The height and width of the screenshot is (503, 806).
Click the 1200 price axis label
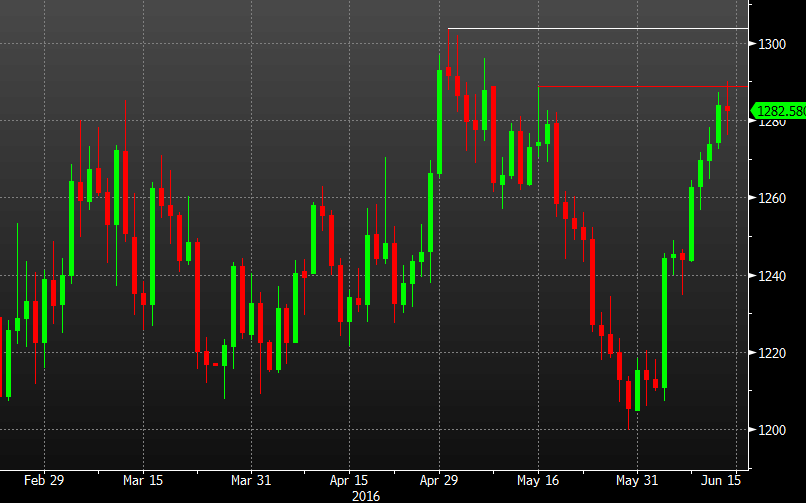[773, 430]
